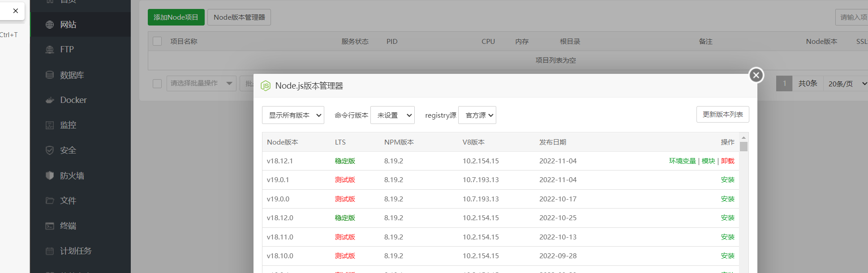Viewport: 868px width, 273px height.
Task: Open the 监控 sidebar menu
Action: (81, 125)
